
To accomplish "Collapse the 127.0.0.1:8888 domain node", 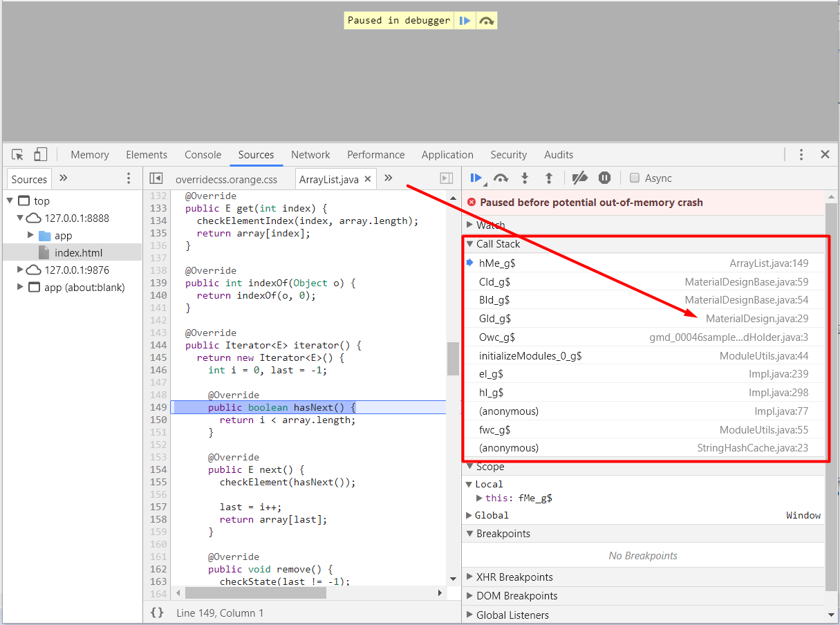I will pos(20,218).
